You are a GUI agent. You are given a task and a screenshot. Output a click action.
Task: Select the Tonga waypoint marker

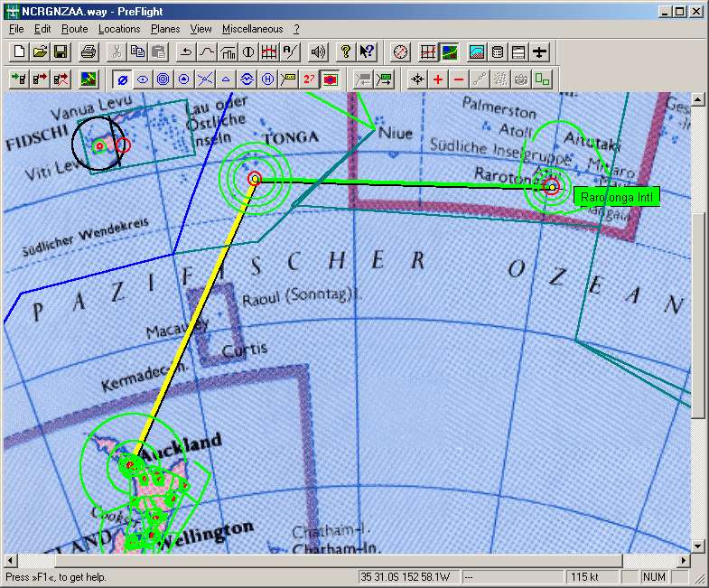(255, 179)
